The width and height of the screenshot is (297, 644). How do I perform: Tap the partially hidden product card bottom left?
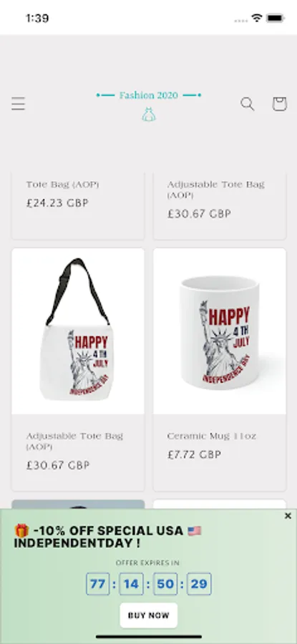tap(78, 504)
